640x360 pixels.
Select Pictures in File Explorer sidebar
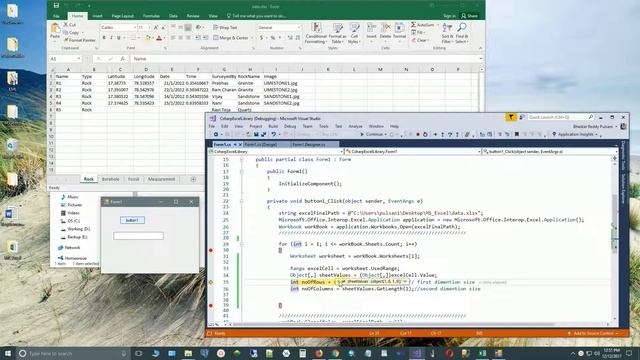[x=71, y=205]
